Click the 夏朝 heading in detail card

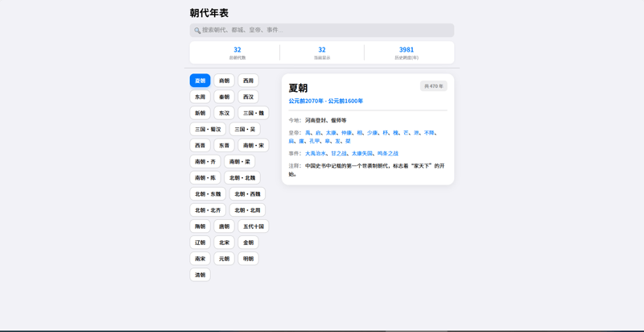coord(298,88)
